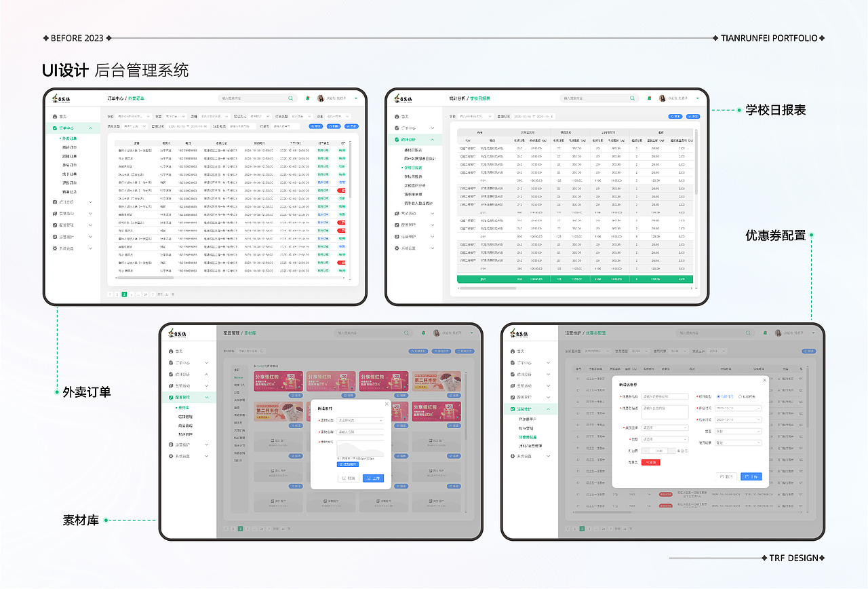Click the 配置管理 icon in the 素材库 sidebar

point(170,397)
